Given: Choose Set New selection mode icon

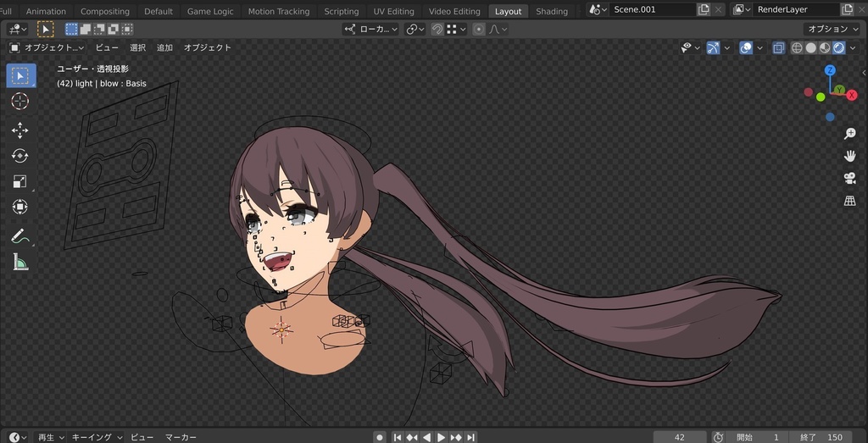Looking at the screenshot, I should 71,29.
